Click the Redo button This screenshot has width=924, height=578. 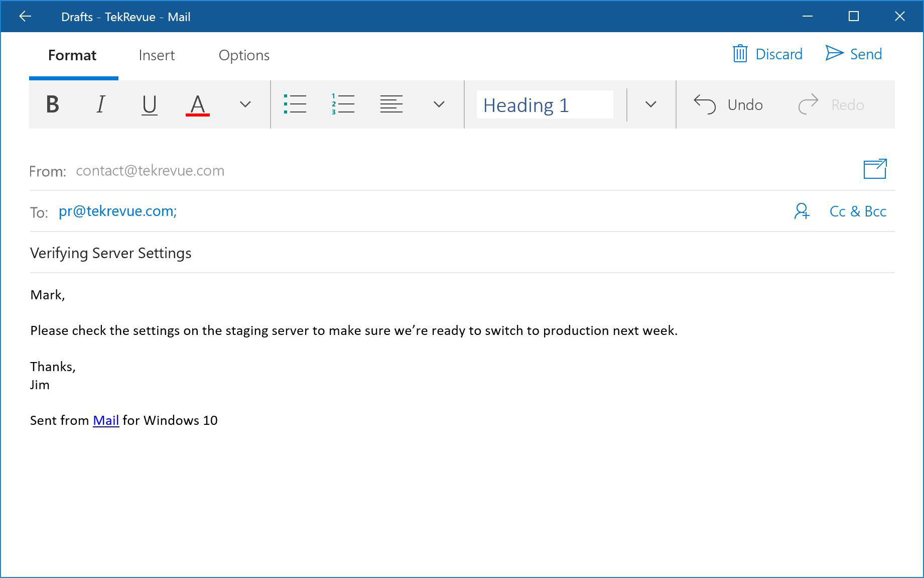click(831, 104)
